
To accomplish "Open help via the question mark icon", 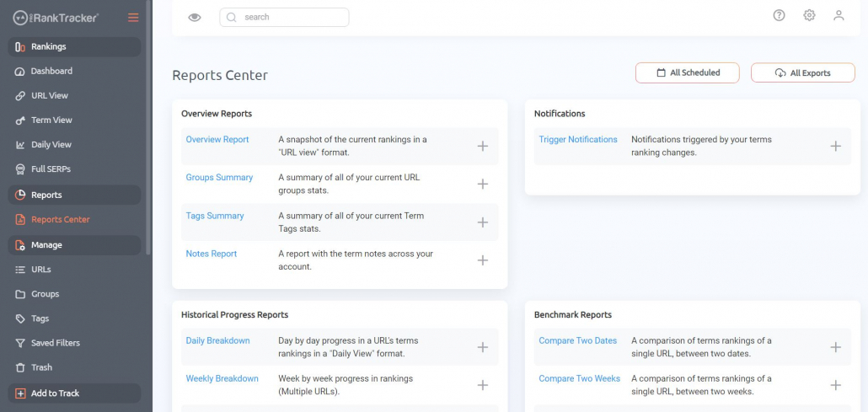I will point(779,15).
